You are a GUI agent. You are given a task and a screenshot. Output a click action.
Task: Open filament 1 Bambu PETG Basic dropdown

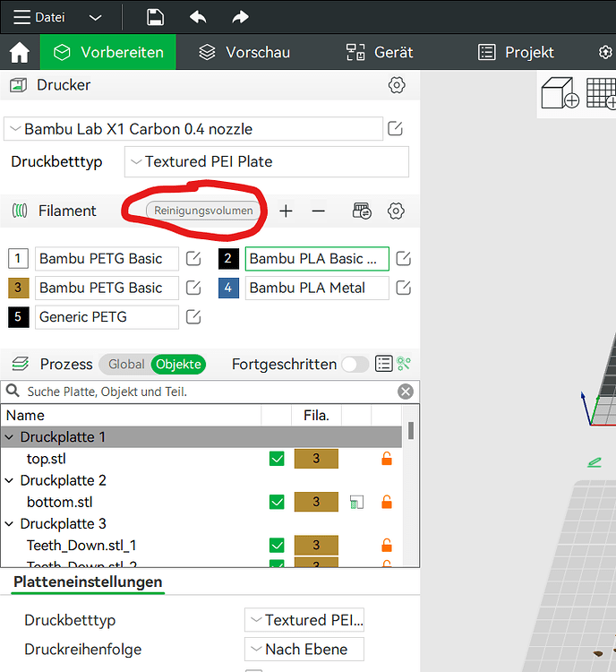[x=107, y=258]
